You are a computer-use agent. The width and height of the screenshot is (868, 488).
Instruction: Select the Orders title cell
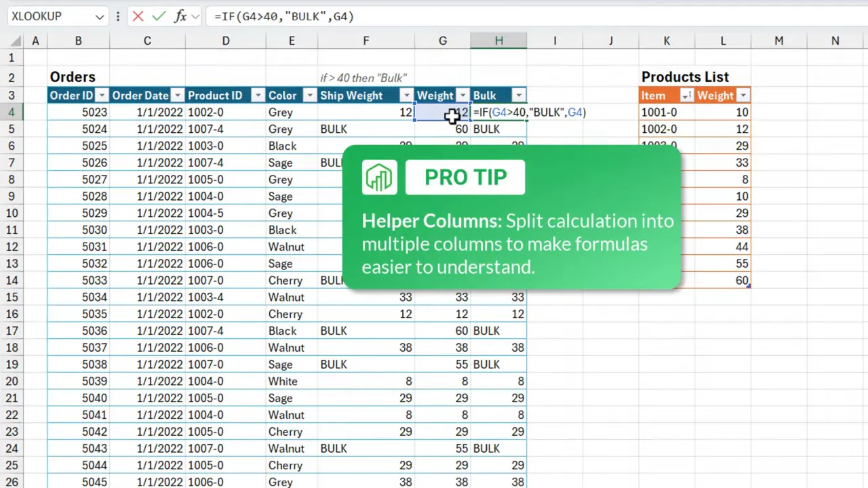[73, 77]
